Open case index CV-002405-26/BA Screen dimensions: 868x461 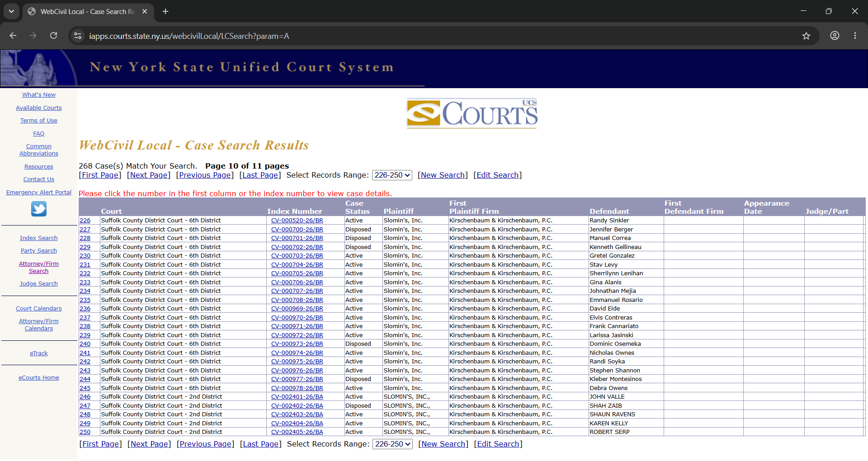(x=297, y=432)
